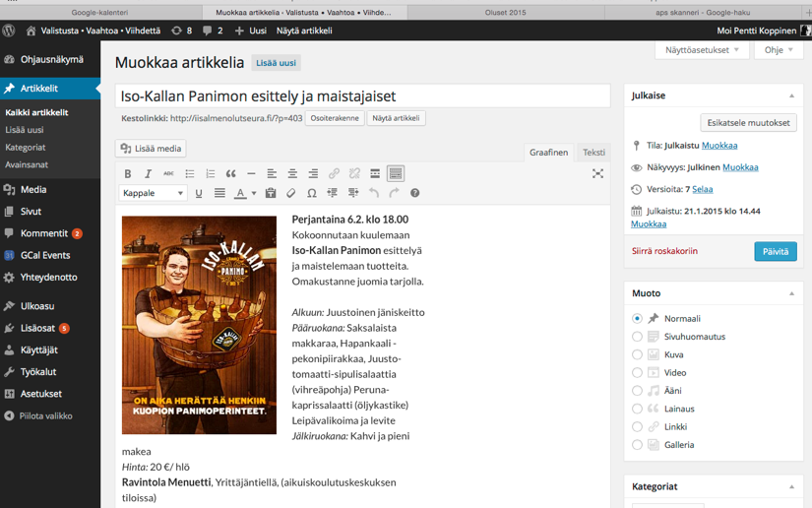Underline the selected text
This screenshot has height=508, width=812.
pos(199,193)
